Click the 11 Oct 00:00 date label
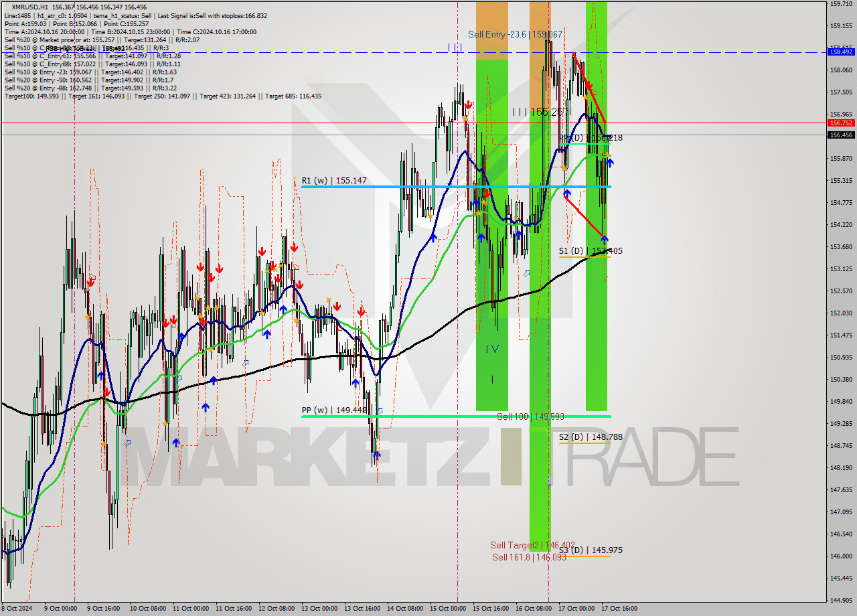The height and width of the screenshot is (616, 857). coord(191,609)
